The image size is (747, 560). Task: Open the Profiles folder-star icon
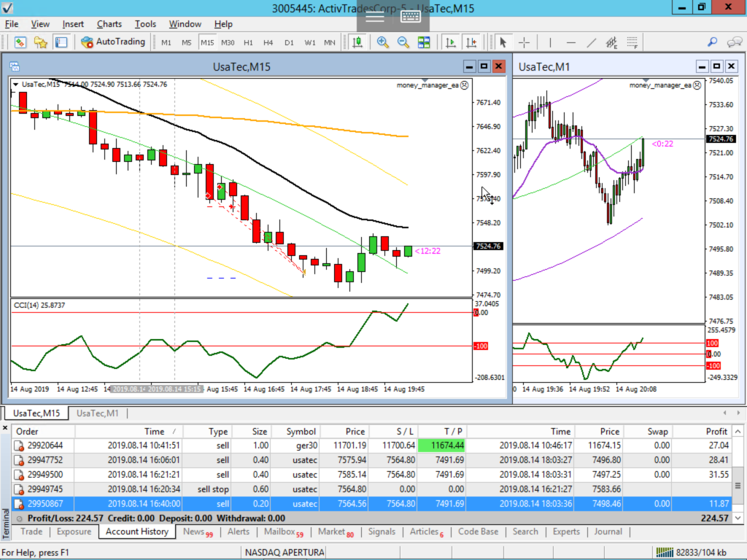[x=41, y=42]
